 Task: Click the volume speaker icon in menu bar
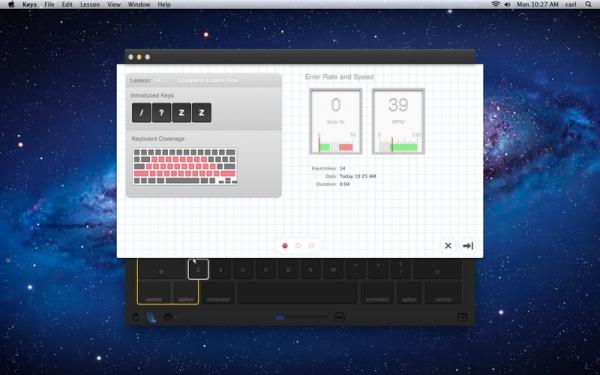[507, 4]
